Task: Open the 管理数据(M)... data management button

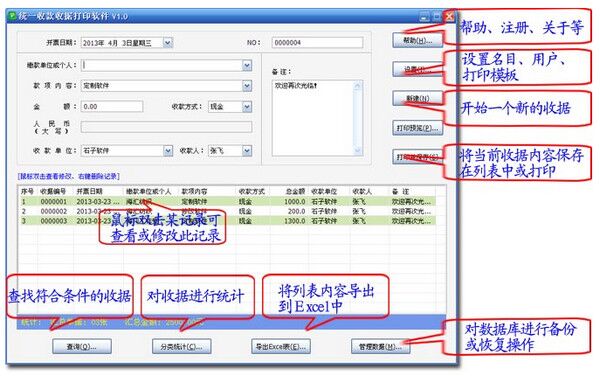Action: click(380, 347)
